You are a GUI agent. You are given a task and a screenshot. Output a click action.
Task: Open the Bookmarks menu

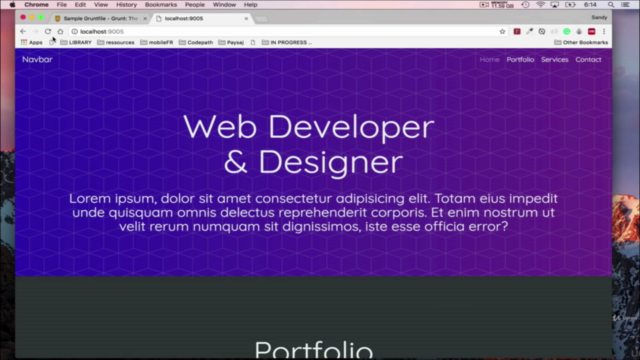point(161,4)
